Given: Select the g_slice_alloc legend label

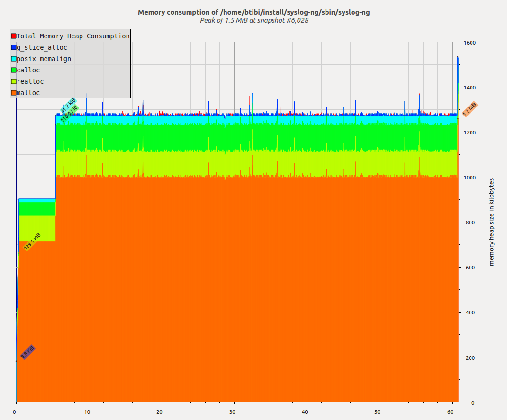Looking at the screenshot, I should [42, 47].
